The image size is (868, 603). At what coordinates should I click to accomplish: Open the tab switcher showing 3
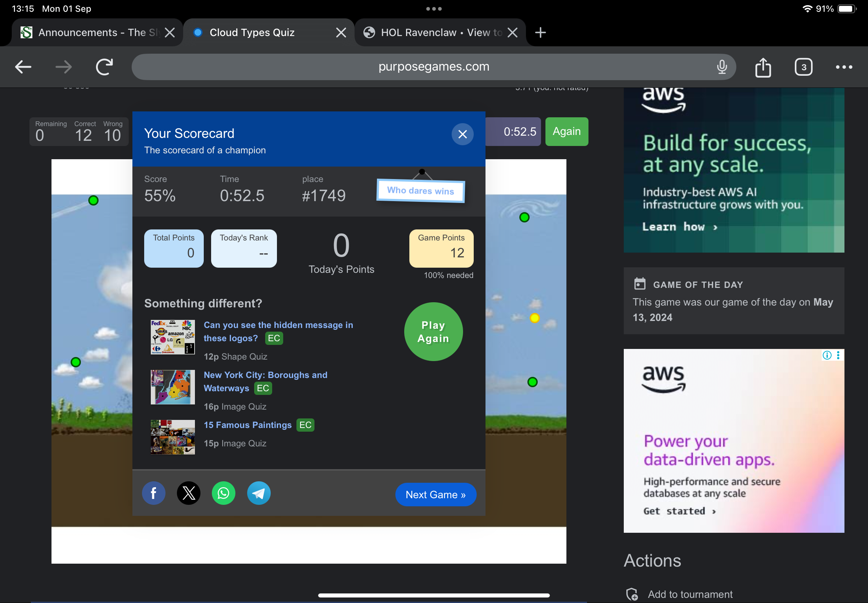[803, 67]
